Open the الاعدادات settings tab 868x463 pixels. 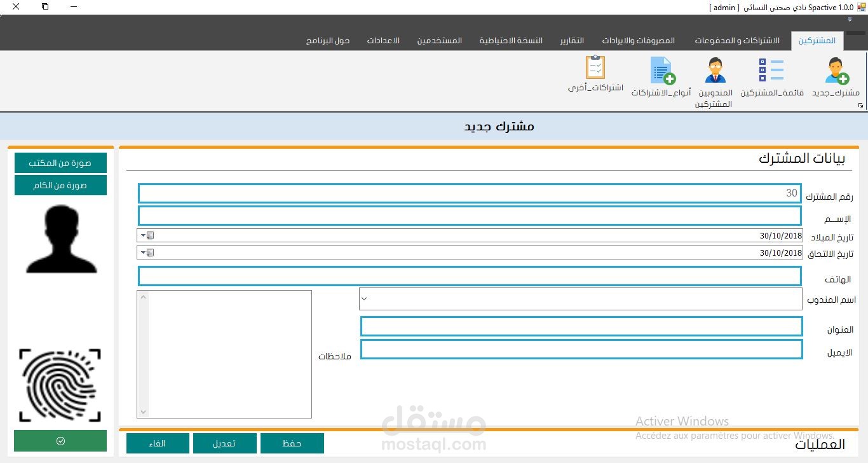pyautogui.click(x=383, y=39)
